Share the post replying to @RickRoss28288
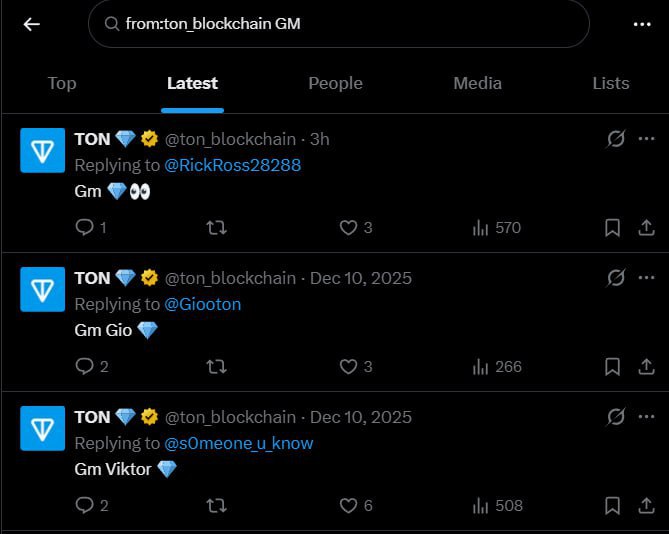669x534 pixels. pyautogui.click(x=645, y=228)
